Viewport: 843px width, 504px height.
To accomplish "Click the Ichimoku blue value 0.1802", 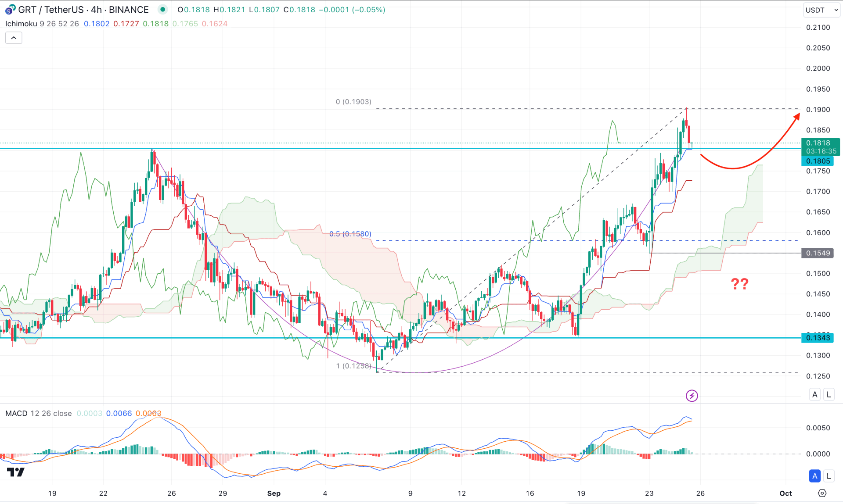I will [x=97, y=24].
